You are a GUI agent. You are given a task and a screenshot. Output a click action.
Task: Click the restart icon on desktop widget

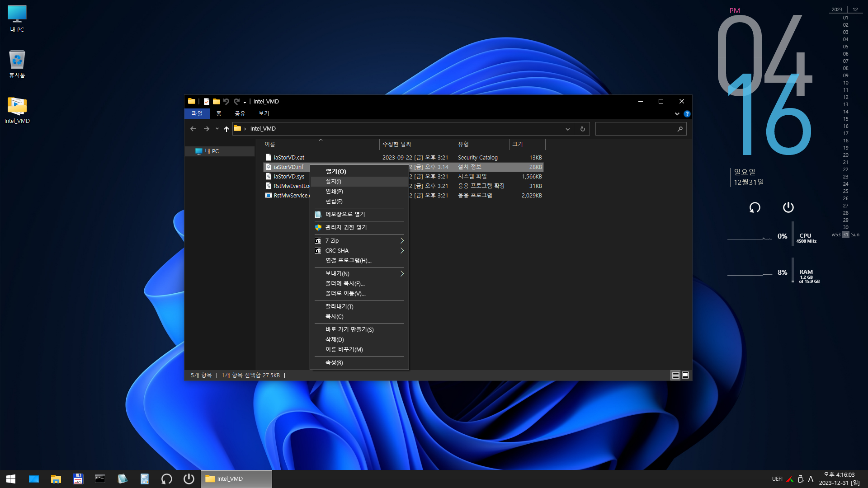(x=755, y=207)
